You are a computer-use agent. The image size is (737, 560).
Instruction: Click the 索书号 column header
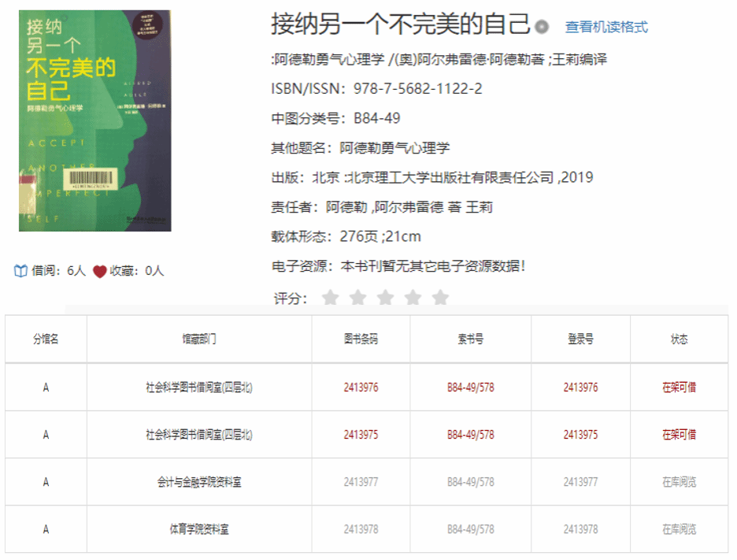point(471,339)
